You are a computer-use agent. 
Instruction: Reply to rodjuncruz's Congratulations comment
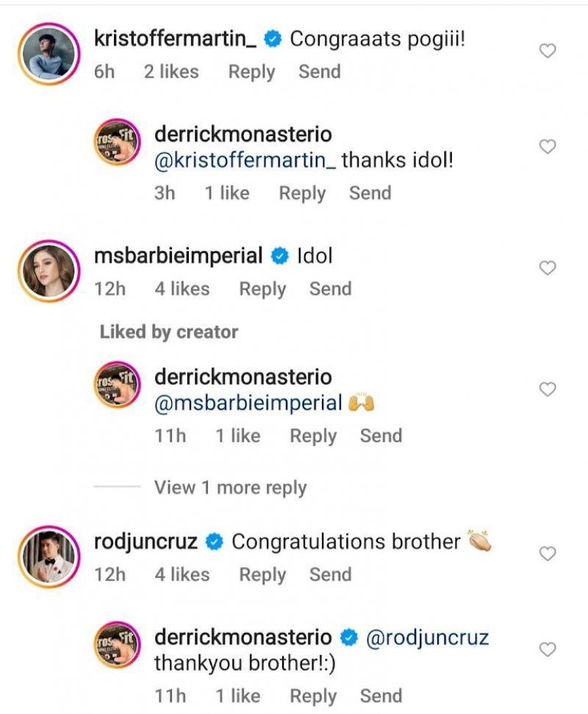pos(262,574)
